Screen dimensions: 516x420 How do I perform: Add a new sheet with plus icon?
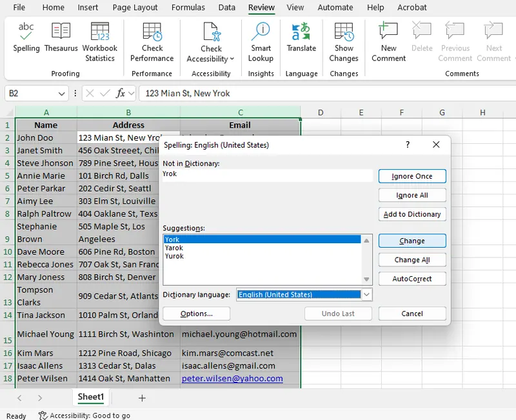[x=142, y=398]
